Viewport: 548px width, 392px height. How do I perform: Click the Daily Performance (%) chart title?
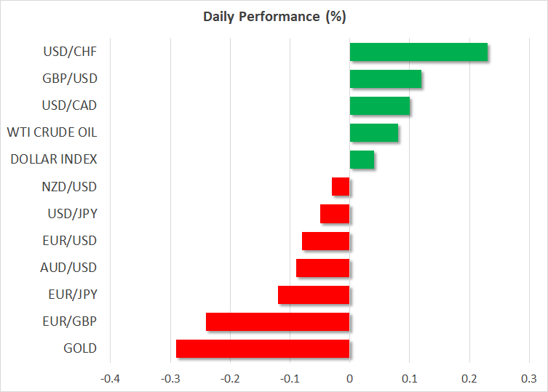274,15
